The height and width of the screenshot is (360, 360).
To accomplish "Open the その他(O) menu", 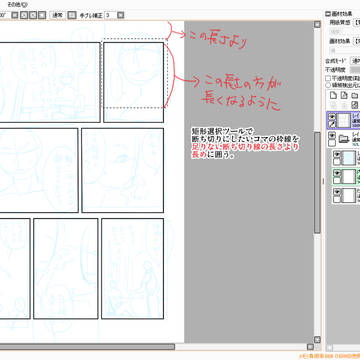I will [x=17, y=4].
